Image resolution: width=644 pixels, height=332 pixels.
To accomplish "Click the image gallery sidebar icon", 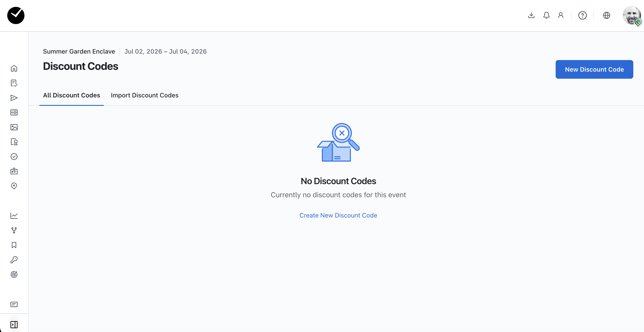I will tap(14, 127).
